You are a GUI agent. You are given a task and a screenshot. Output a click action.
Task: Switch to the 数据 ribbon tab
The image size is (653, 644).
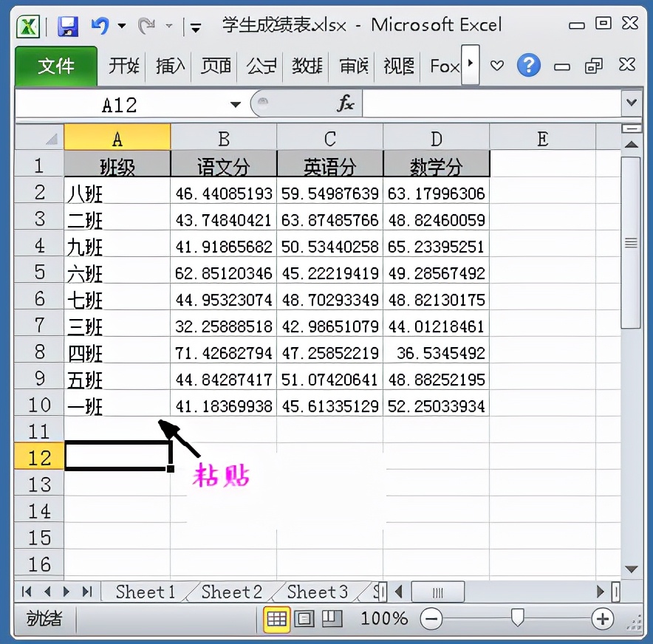[x=307, y=66]
